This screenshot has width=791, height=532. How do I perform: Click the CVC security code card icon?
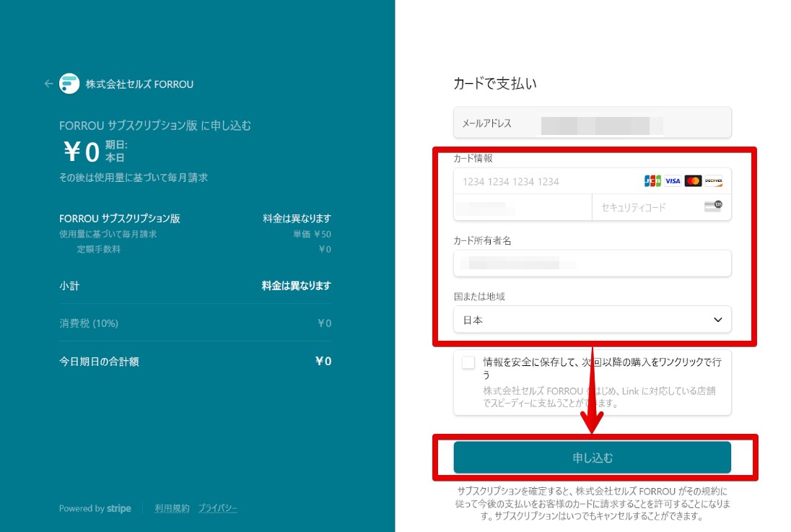(713, 206)
